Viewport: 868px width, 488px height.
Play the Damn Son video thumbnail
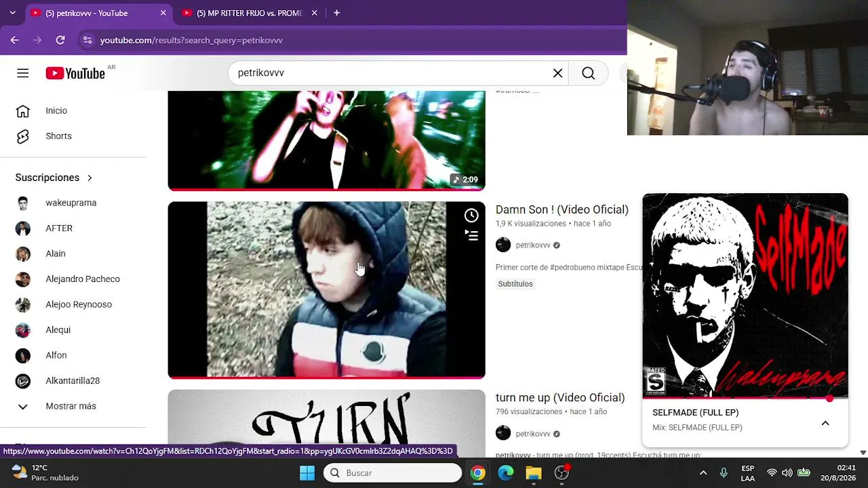(326, 290)
